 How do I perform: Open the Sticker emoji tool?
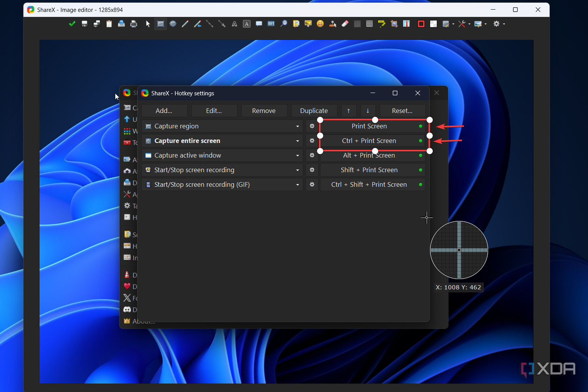click(x=320, y=24)
